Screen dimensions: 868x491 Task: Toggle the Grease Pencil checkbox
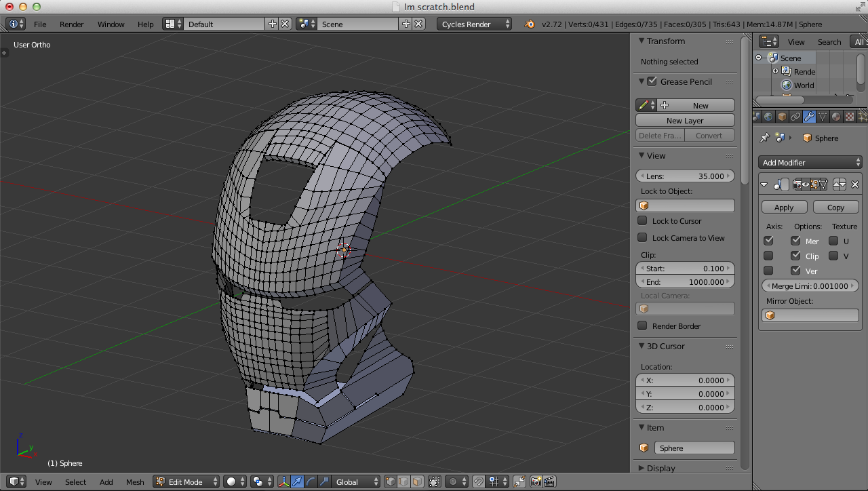pos(652,81)
